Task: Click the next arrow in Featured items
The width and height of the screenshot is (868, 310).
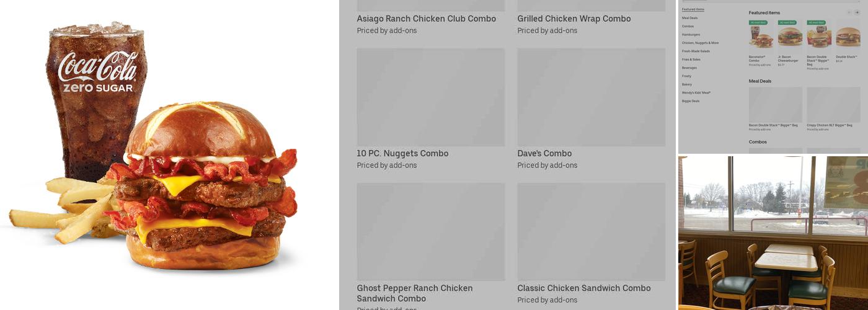Action: (x=857, y=12)
